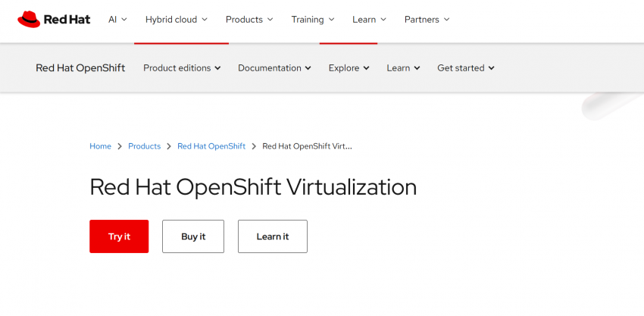Open the Products top menu
Viewport: 644px width, 316px height.
249,19
